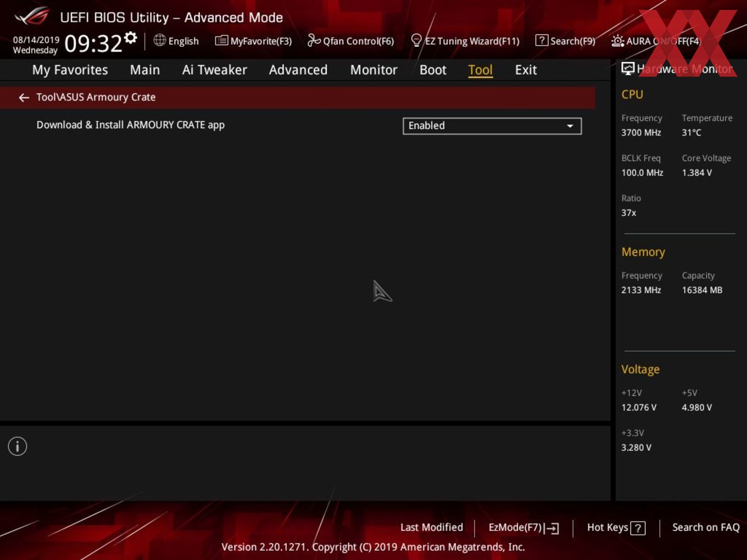Select the Tool tab

(480, 70)
